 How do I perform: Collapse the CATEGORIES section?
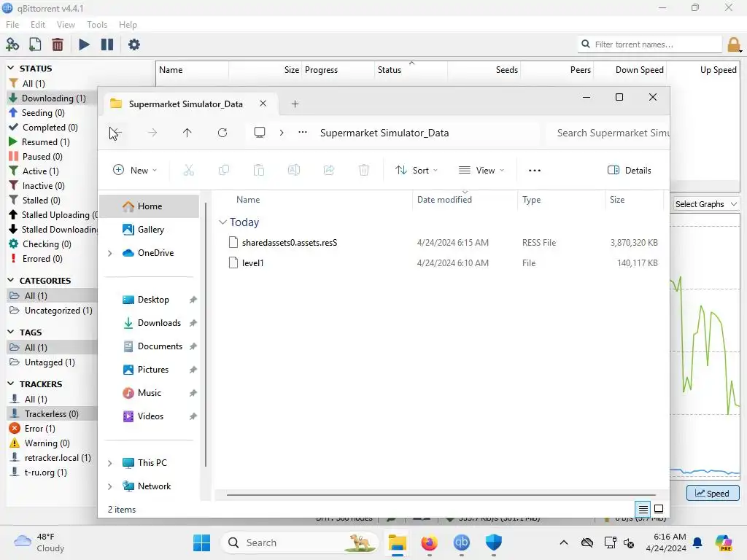click(11, 281)
